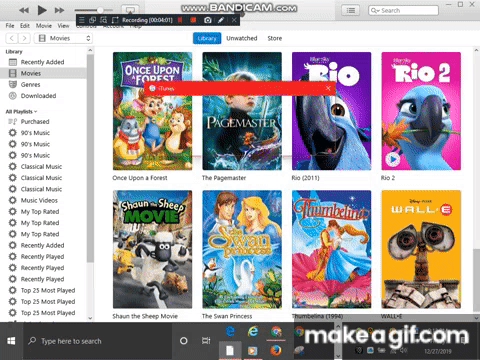Click sidebar scrollbar down arrow
The height and width of the screenshot is (360, 480).
tap(90, 318)
